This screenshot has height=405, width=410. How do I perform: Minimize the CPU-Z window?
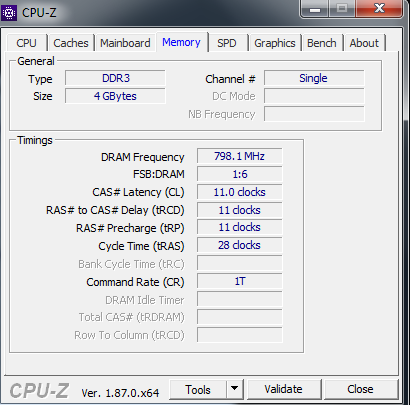[x=315, y=9]
